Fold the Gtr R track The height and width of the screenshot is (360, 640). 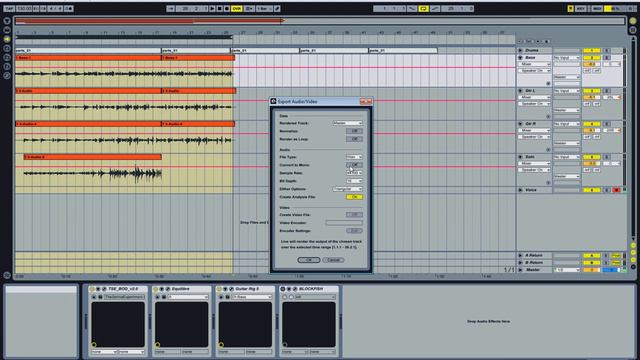click(520, 124)
